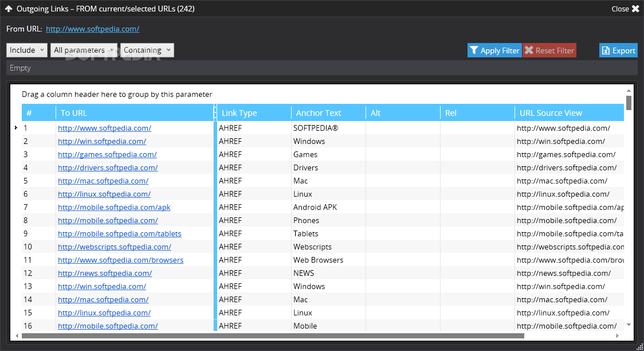The height and width of the screenshot is (351, 644).
Task: Click the horizontal scrollbar thumb
Action: (273, 336)
